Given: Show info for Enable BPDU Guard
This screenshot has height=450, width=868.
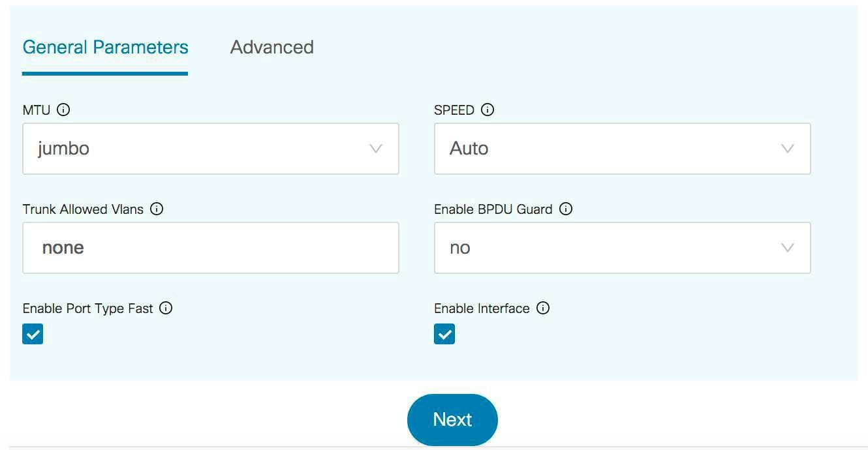Looking at the screenshot, I should click(566, 209).
